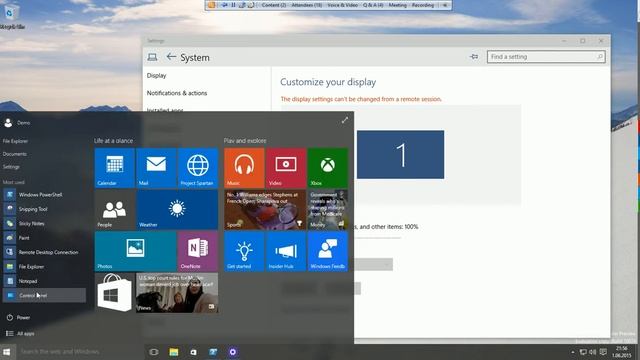Click the Demo user account

click(x=17, y=122)
